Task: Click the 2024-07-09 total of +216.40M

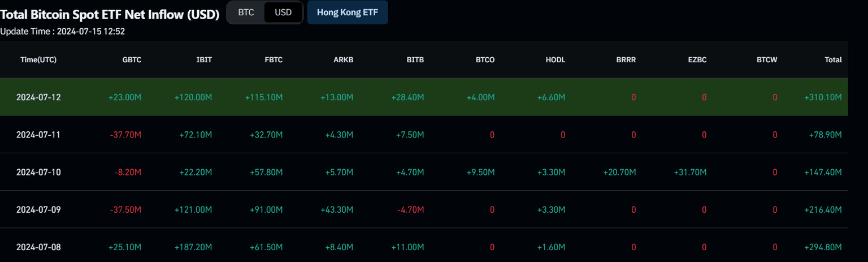Action: [x=823, y=209]
